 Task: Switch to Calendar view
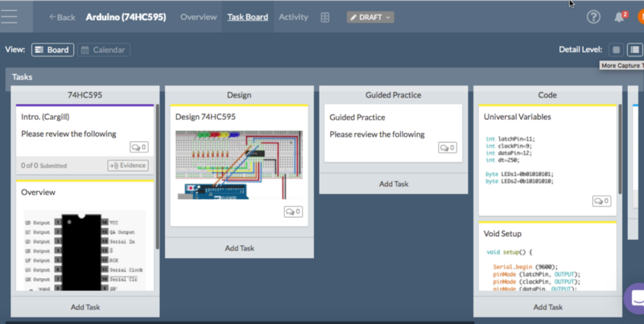[x=104, y=50]
